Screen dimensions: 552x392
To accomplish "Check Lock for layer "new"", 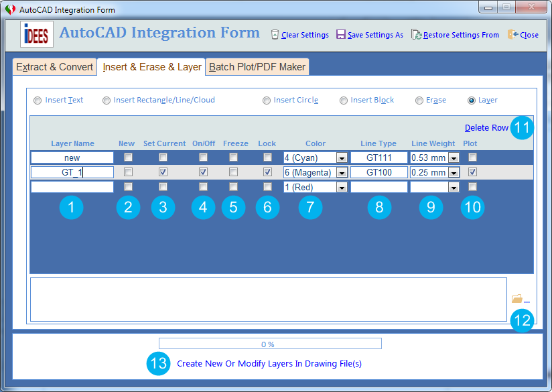I will (x=267, y=157).
